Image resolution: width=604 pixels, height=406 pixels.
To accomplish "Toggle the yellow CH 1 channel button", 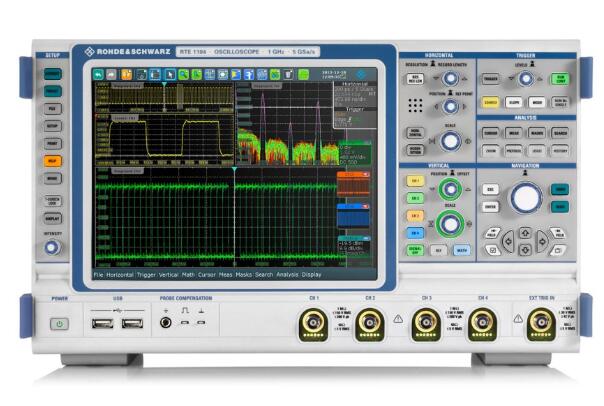I will tap(413, 181).
